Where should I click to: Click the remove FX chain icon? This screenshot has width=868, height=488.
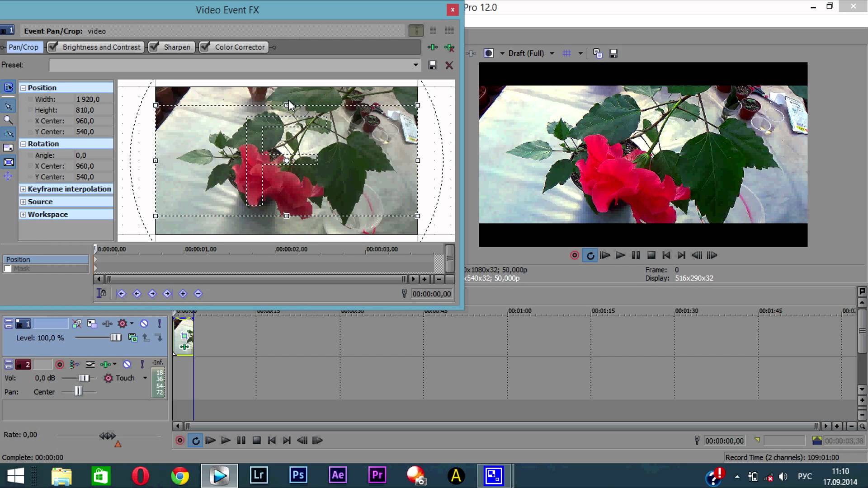449,47
